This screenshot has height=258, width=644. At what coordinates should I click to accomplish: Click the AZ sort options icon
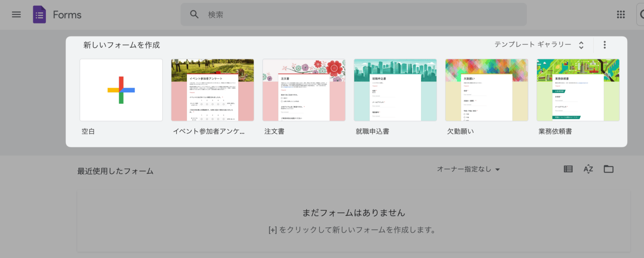[x=588, y=169]
